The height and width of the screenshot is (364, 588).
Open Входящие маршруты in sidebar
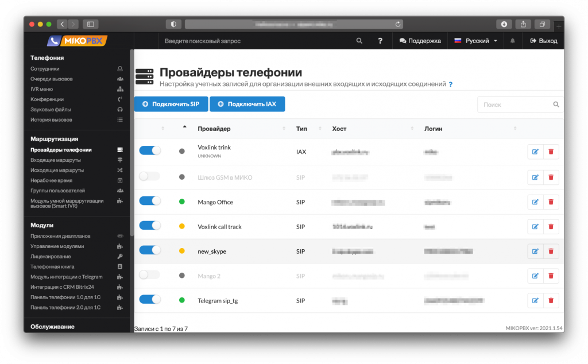(56, 160)
